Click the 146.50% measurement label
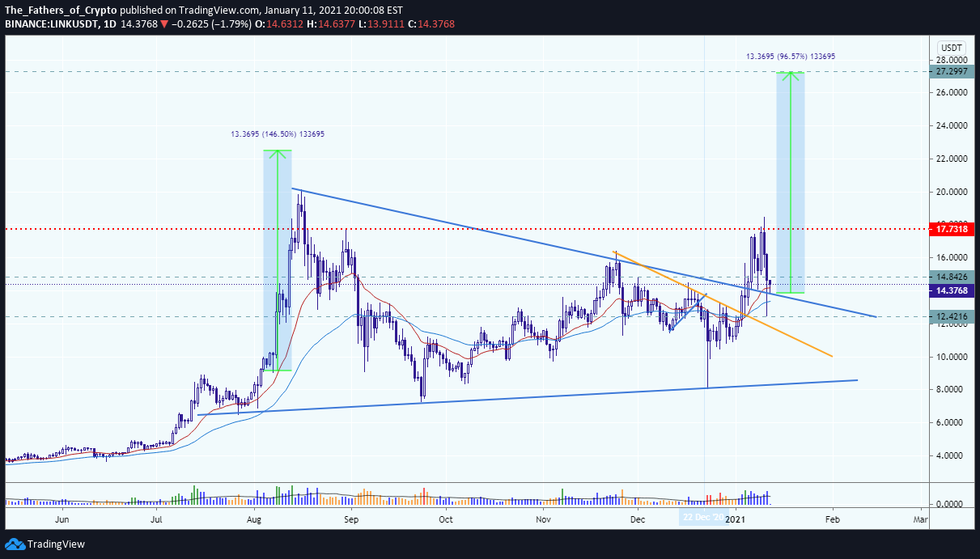 (x=278, y=134)
